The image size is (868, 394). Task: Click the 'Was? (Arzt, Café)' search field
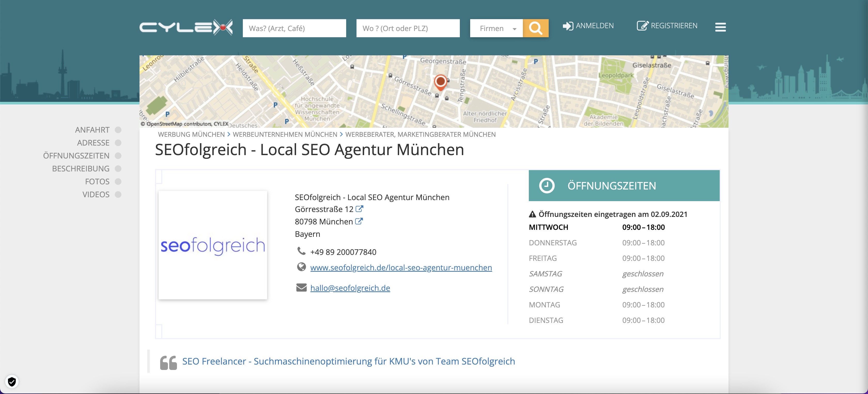[x=294, y=28]
